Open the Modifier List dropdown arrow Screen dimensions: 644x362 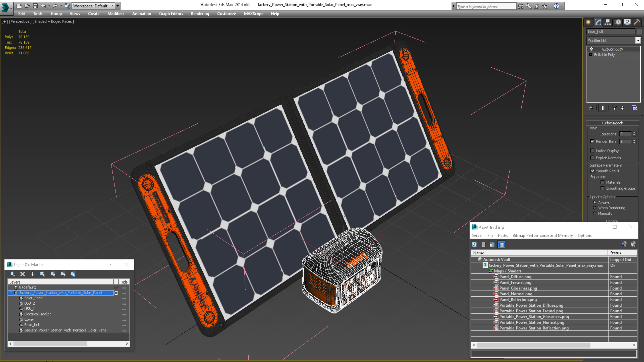638,40
